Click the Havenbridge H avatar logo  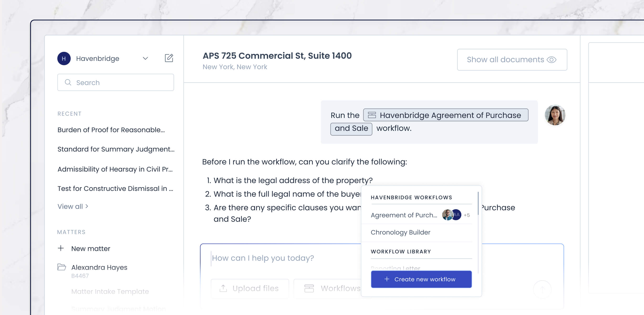[x=64, y=58]
